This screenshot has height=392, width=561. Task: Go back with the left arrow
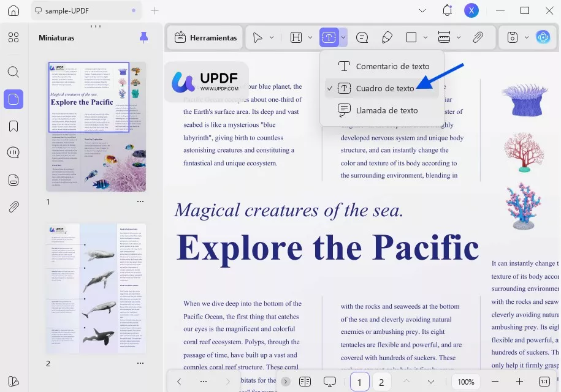tap(179, 382)
